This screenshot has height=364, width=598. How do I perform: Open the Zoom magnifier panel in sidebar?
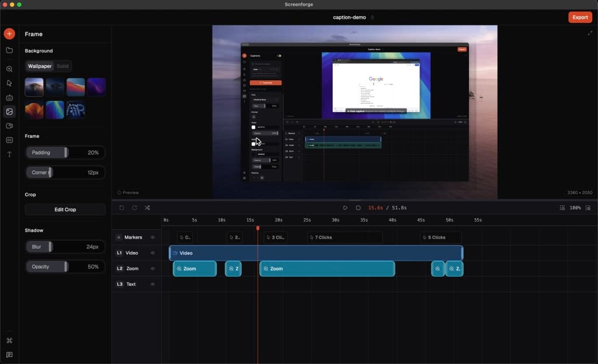click(x=9, y=69)
